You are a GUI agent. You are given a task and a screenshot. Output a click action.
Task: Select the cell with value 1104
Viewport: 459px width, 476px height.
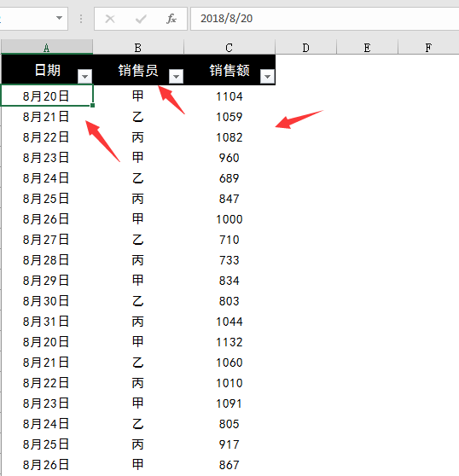coord(229,96)
